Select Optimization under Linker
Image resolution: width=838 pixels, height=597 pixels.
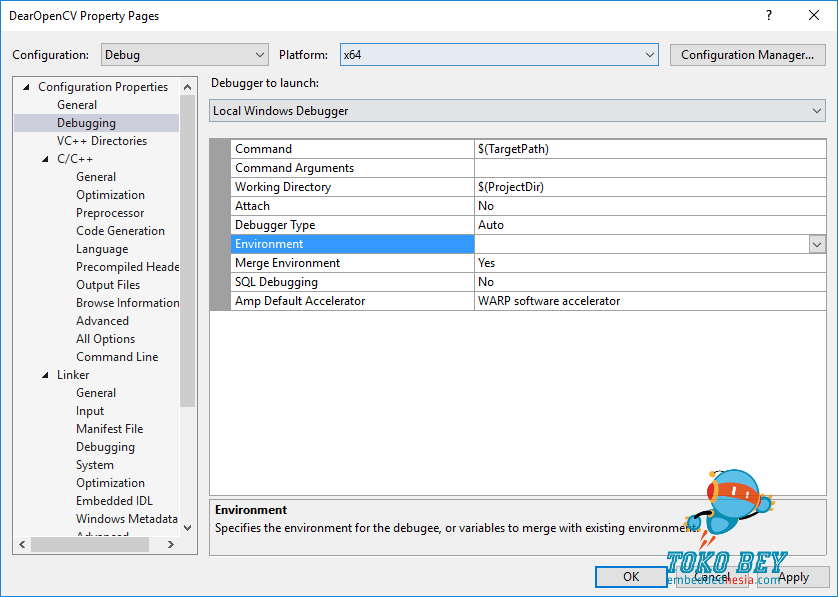coord(110,483)
